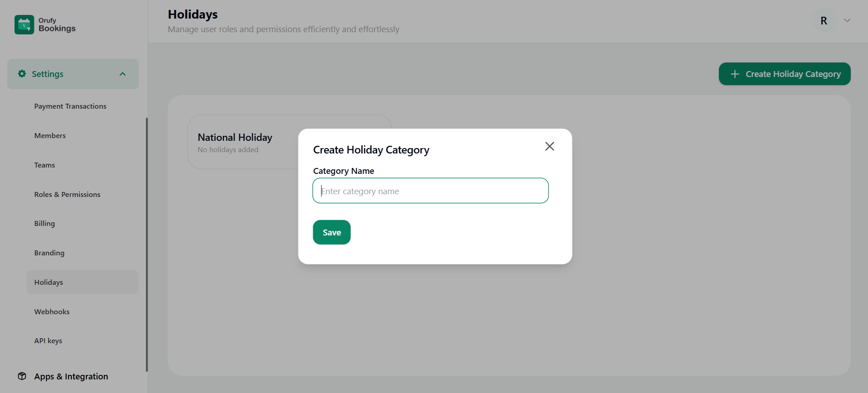Image resolution: width=868 pixels, height=393 pixels.
Task: Open Payment Transactions settings
Action: tap(70, 106)
